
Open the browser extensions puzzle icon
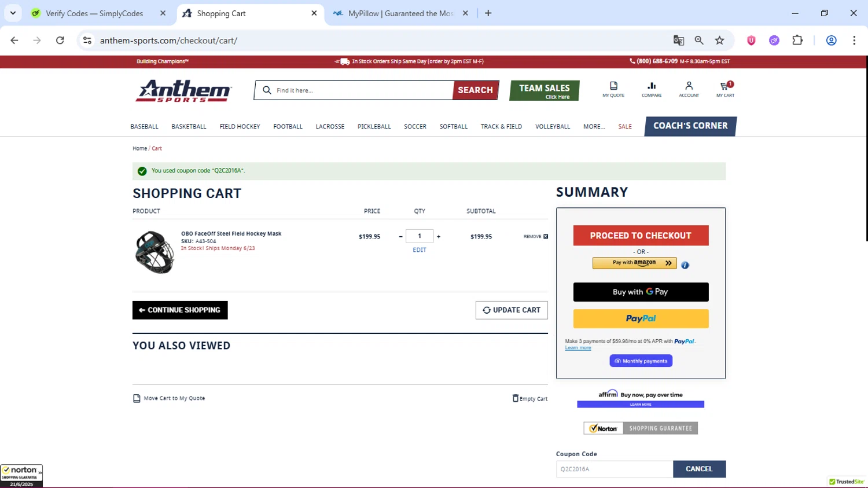tap(797, 41)
